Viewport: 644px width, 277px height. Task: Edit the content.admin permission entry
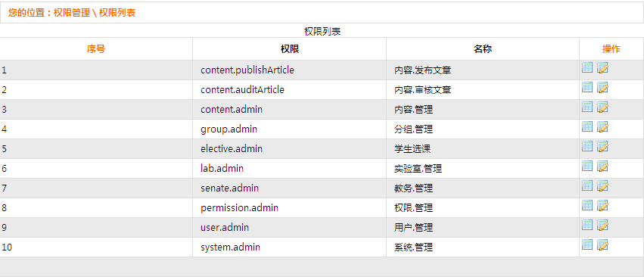click(x=602, y=107)
